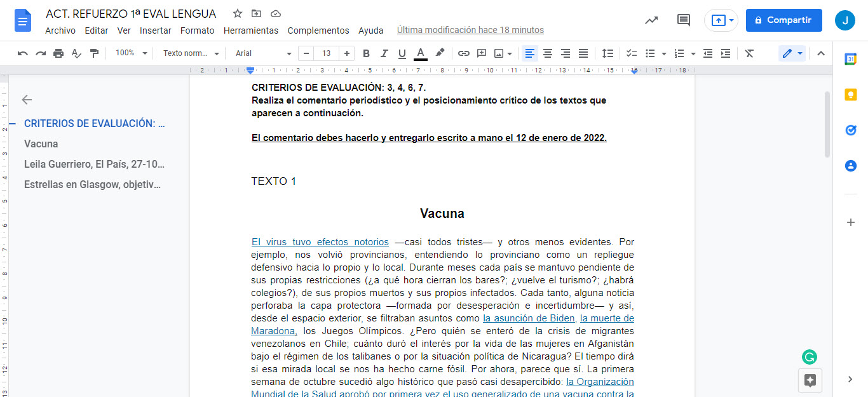This screenshot has height=397, width=868.
Task: Click the Compartir button
Action: (x=783, y=20)
